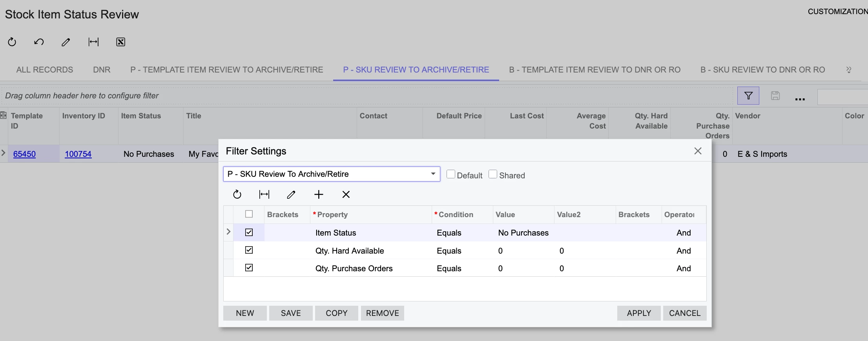Open the three-dots more options menu

coord(800,99)
